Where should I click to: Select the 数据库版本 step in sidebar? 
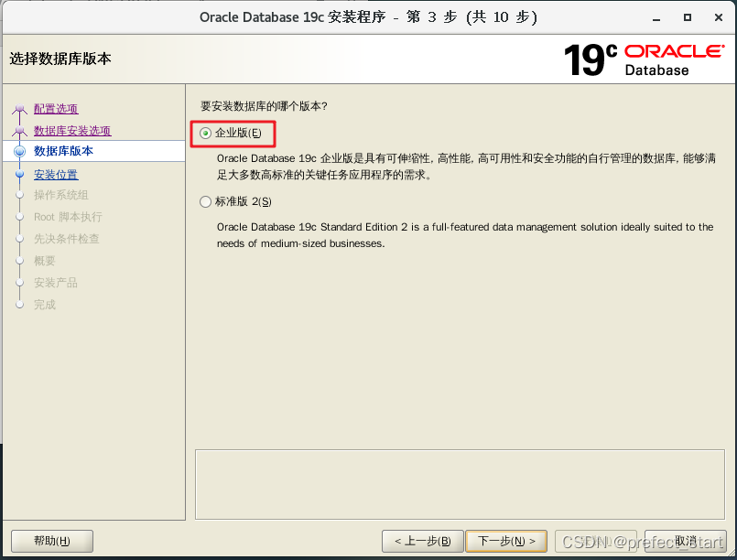pos(94,151)
